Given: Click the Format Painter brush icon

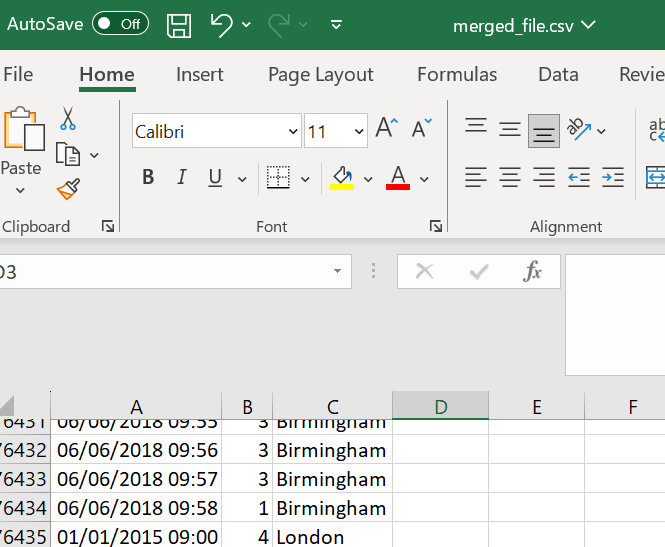Looking at the screenshot, I should coord(68,189).
